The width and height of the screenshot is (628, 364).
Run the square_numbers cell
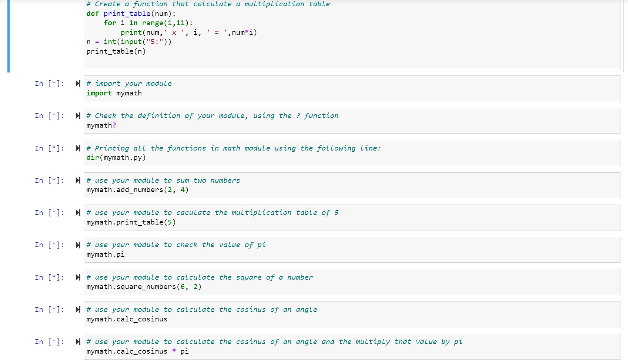(x=78, y=277)
